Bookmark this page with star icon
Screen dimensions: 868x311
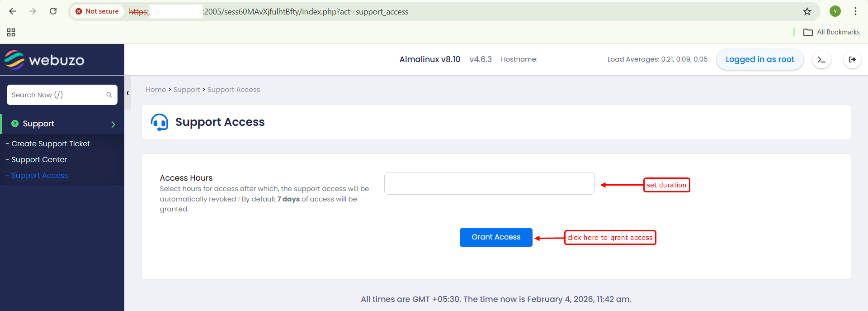[x=807, y=12]
